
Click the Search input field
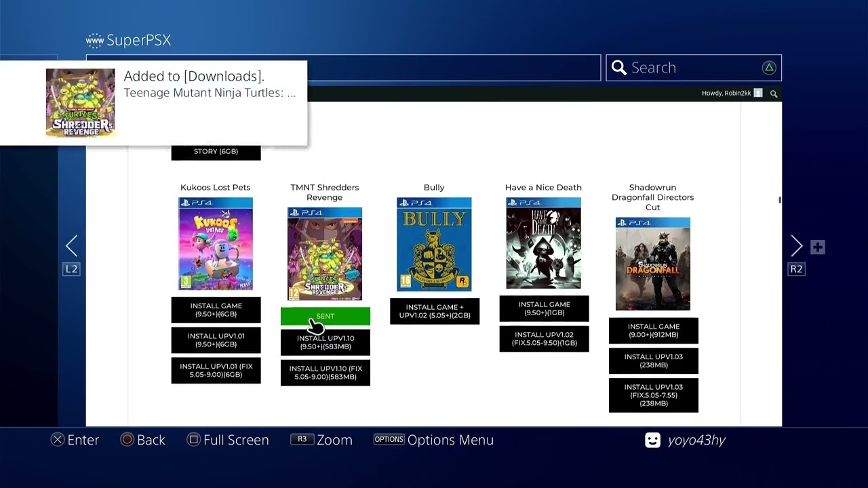[694, 68]
